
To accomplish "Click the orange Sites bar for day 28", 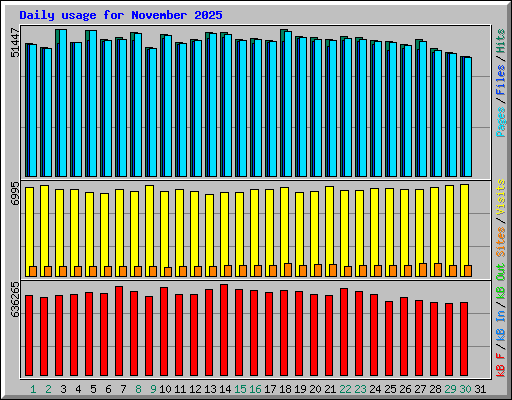I will pos(438,270).
